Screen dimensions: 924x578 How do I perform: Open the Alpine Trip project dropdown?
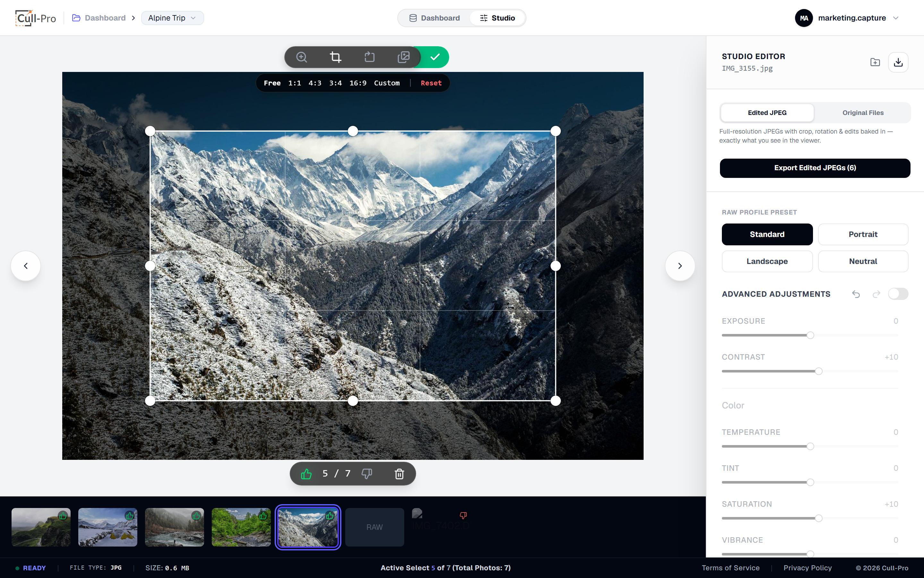172,18
